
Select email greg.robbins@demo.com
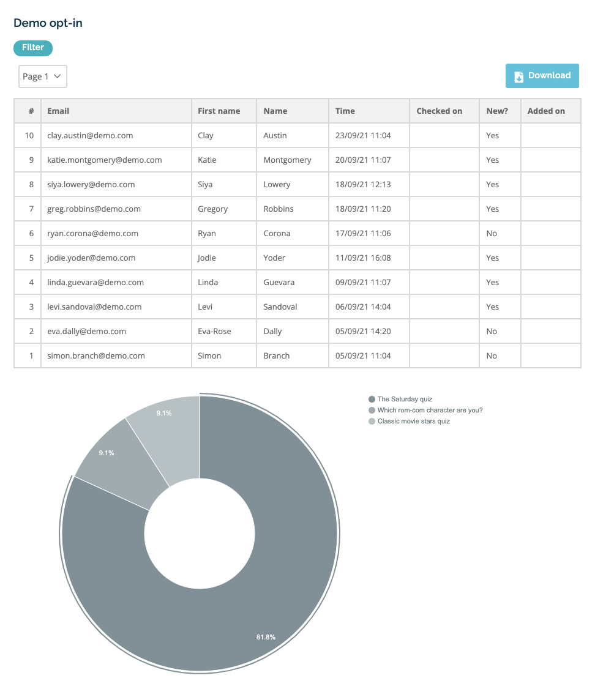[94, 209]
